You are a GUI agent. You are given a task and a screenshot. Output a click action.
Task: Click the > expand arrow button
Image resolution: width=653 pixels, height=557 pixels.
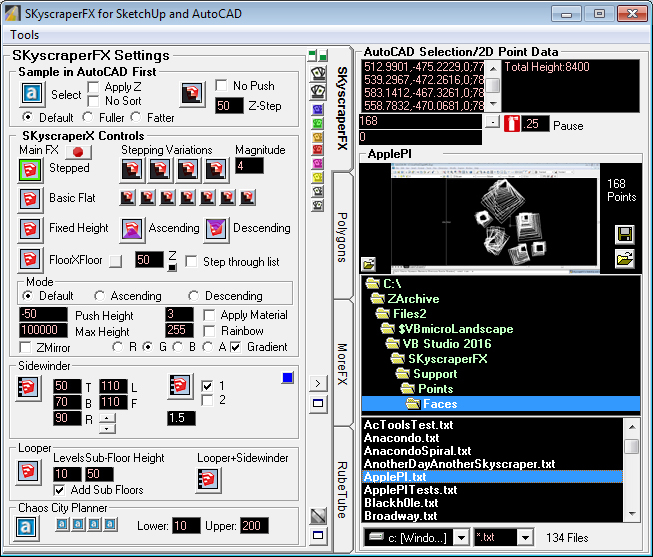coord(318,383)
